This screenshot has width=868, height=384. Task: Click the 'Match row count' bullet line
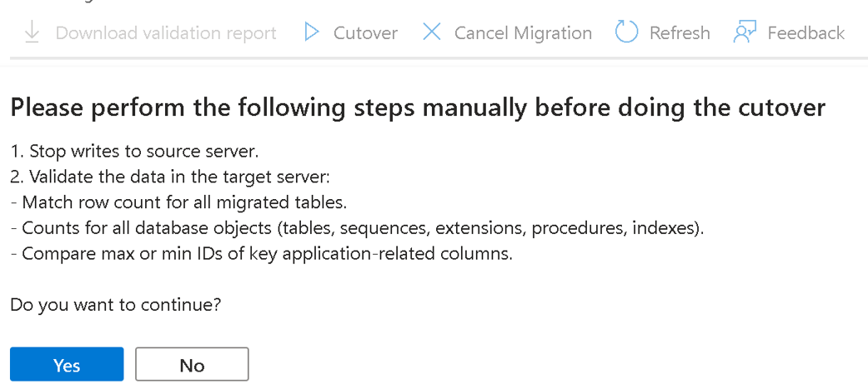click(x=178, y=202)
